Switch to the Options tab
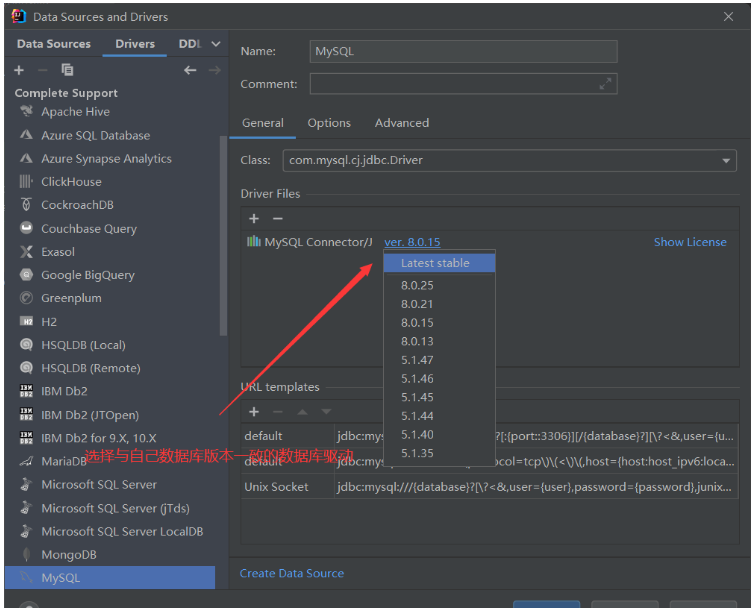 point(329,123)
